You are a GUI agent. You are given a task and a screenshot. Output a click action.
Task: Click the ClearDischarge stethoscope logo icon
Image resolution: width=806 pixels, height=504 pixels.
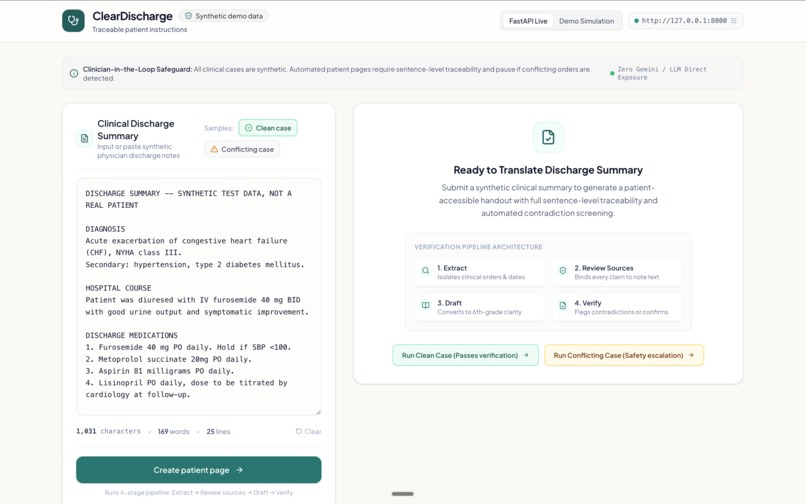(73, 21)
